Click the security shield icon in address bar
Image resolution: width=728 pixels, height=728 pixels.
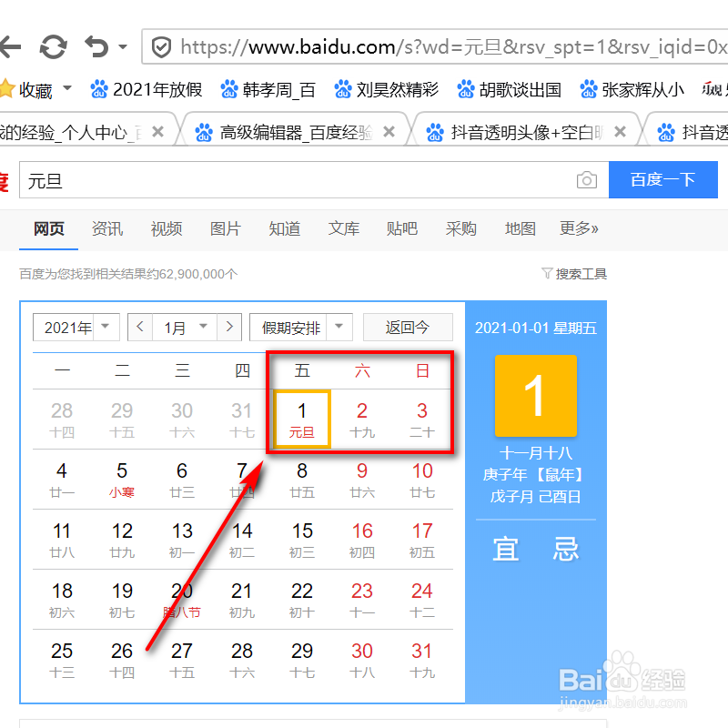pyautogui.click(x=162, y=47)
